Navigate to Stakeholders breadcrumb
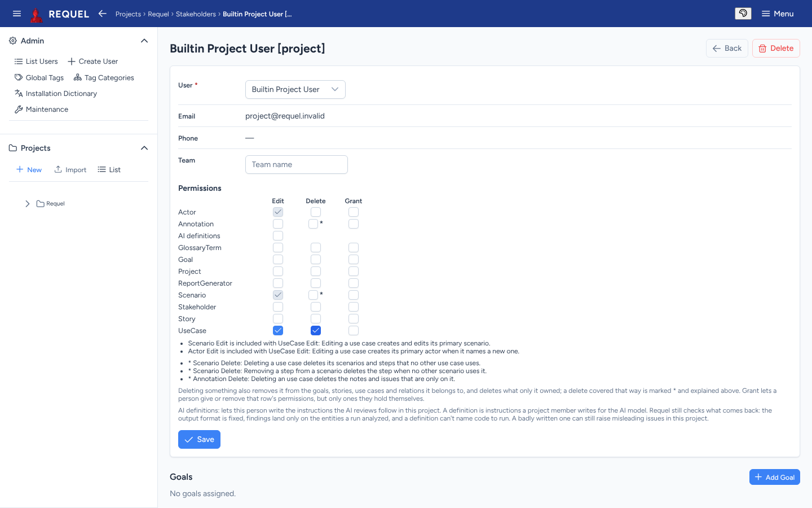Screen dimensions: 812x508 196,14
